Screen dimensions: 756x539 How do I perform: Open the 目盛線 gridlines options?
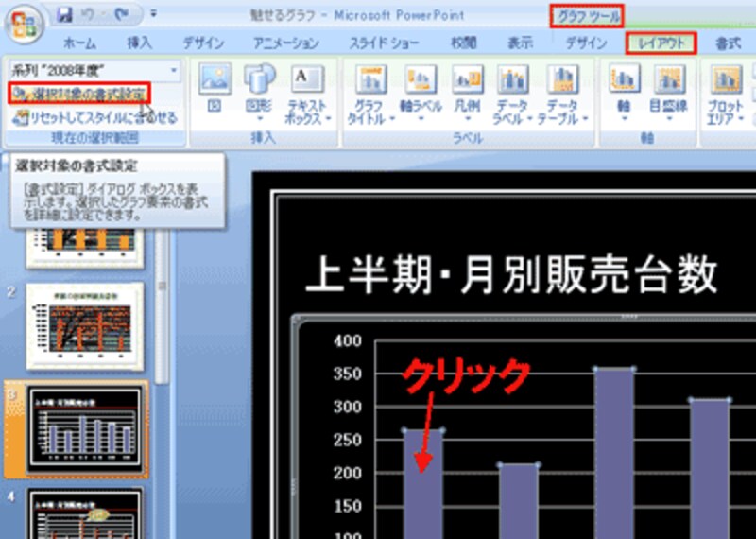coord(668,93)
